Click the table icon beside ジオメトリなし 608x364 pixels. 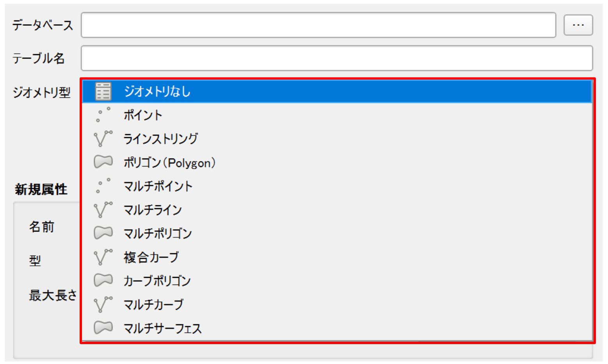[103, 92]
